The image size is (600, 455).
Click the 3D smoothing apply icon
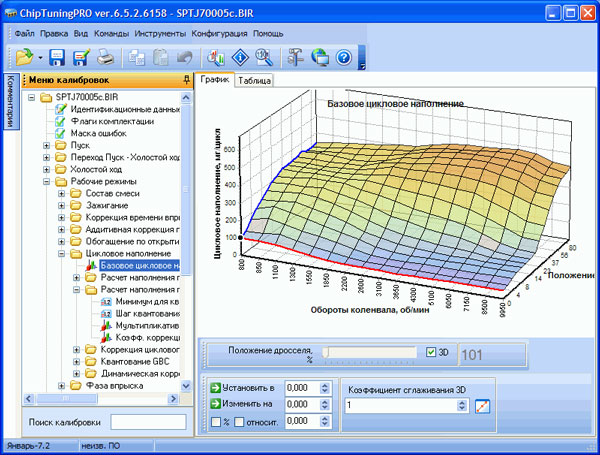483,406
